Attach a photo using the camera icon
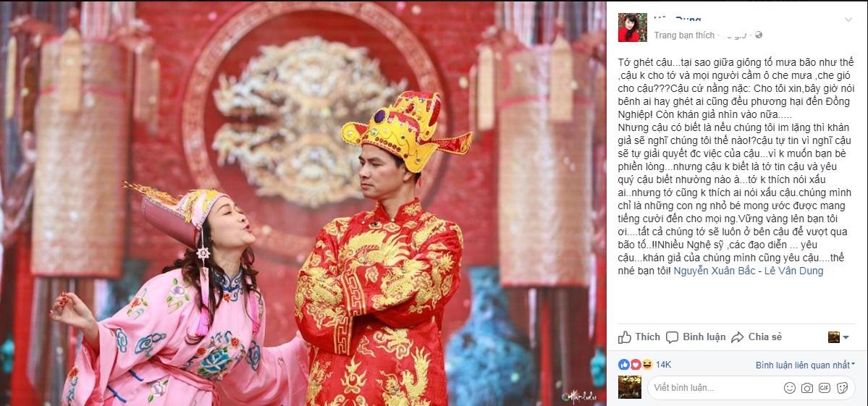Screen dimensions: 868x406 click(x=807, y=388)
